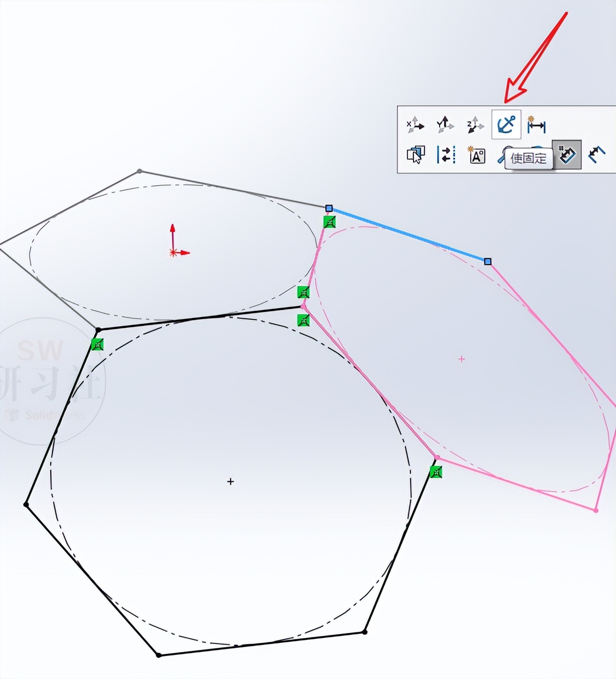Click the Smart Dimension icon with star
The width and height of the screenshot is (616, 679).
coord(537,126)
